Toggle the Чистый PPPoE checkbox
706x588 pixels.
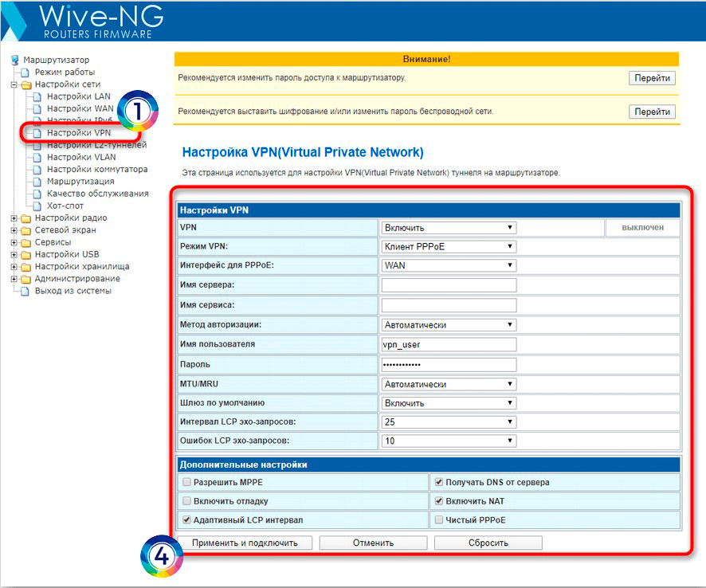pos(438,520)
